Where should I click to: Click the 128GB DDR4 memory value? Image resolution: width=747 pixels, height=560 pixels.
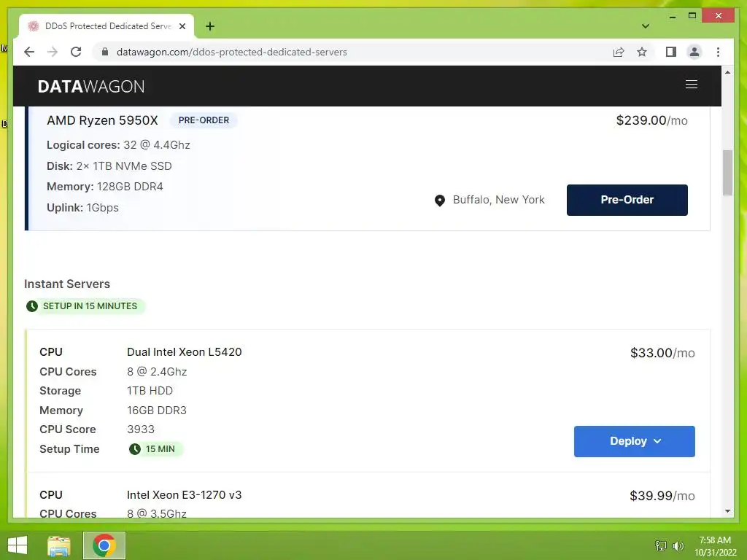(130, 186)
